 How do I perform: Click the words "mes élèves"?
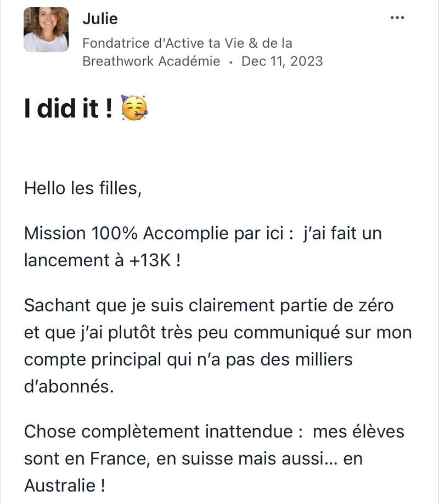(x=358, y=432)
